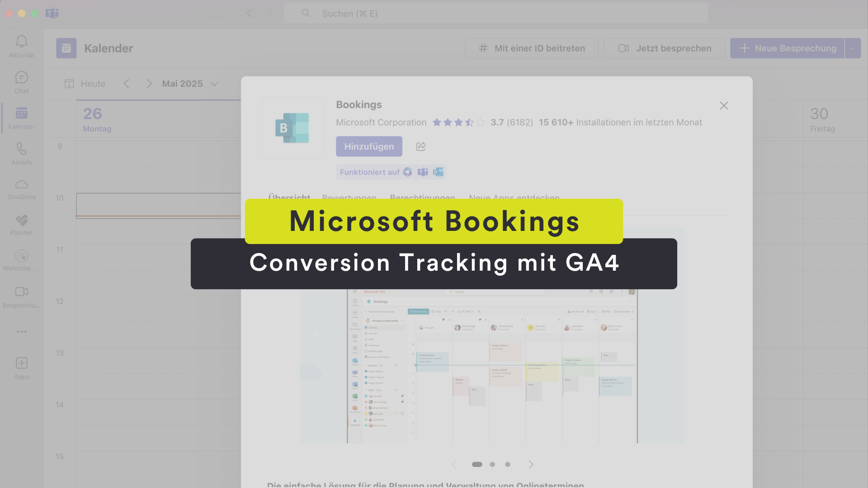Click the Kalender app header icon

coord(66,48)
